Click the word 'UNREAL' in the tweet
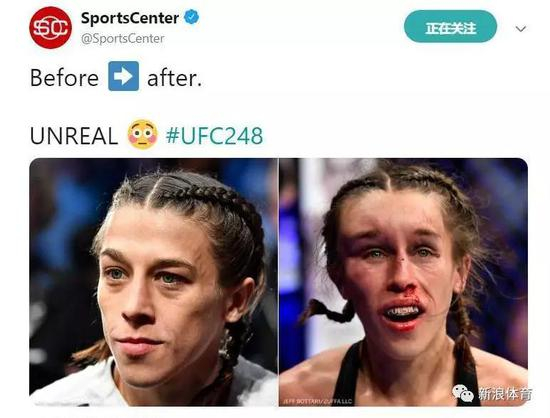This screenshot has height=418, width=550. [x=74, y=136]
